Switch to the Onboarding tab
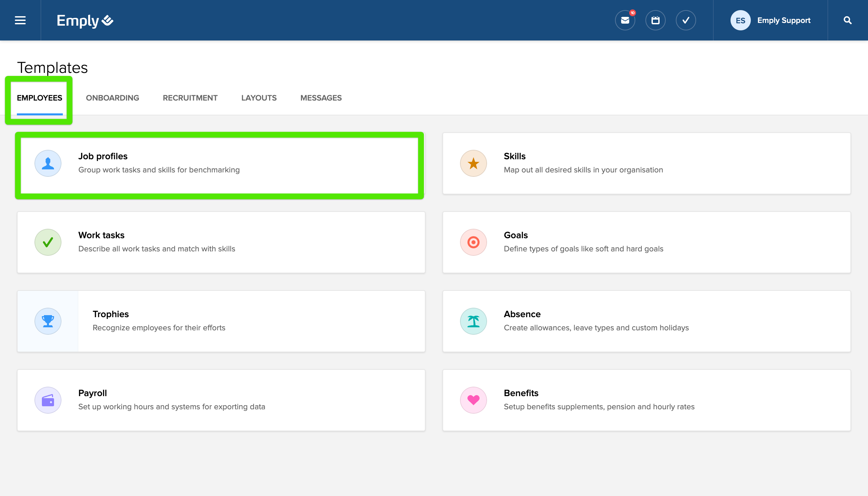 click(x=112, y=98)
